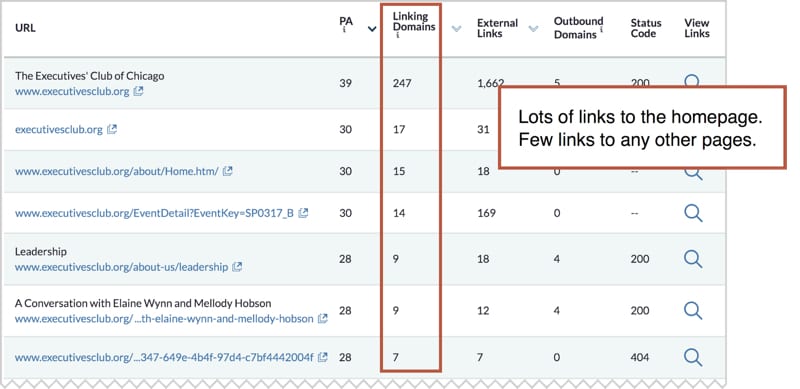Click info icon under PA header
This screenshot has height=389, width=800.
tap(344, 30)
